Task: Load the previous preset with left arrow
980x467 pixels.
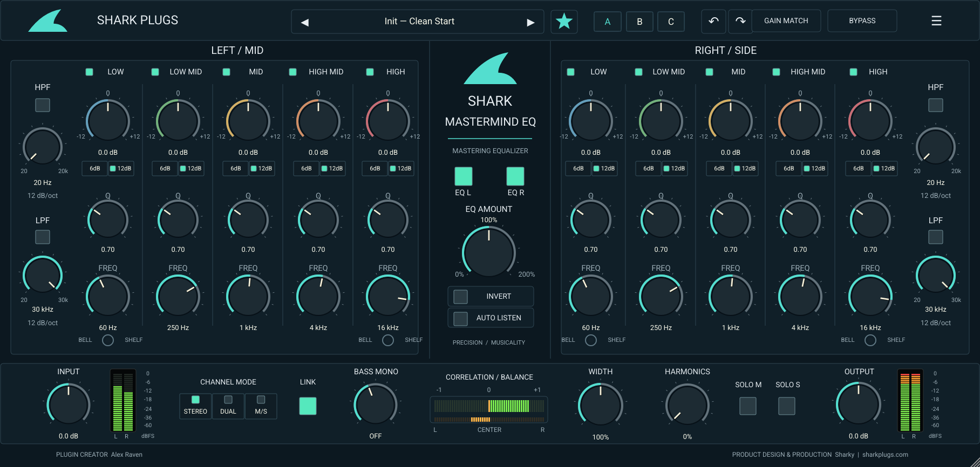Action: (305, 22)
